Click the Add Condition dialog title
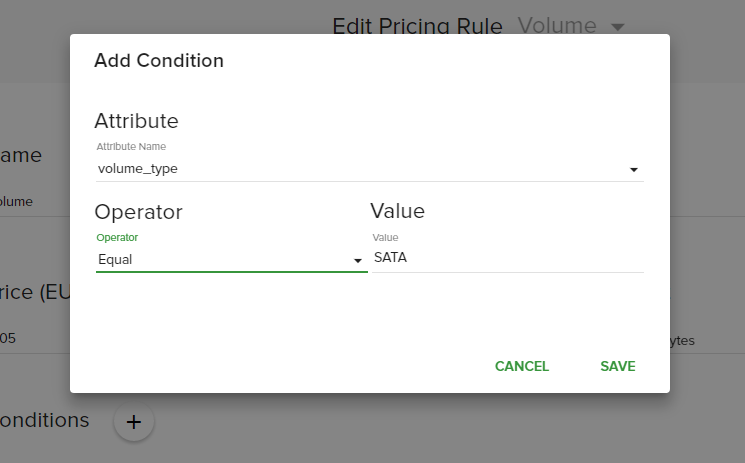This screenshot has width=745, height=463. pos(159,60)
